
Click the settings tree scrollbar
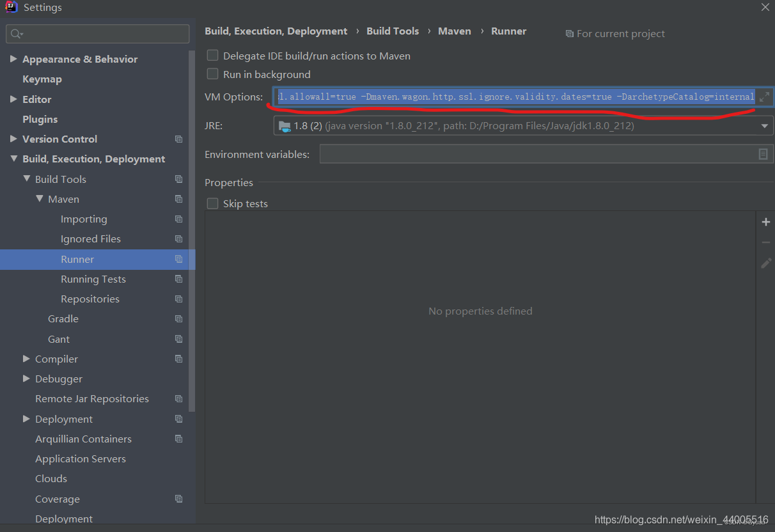point(192,230)
